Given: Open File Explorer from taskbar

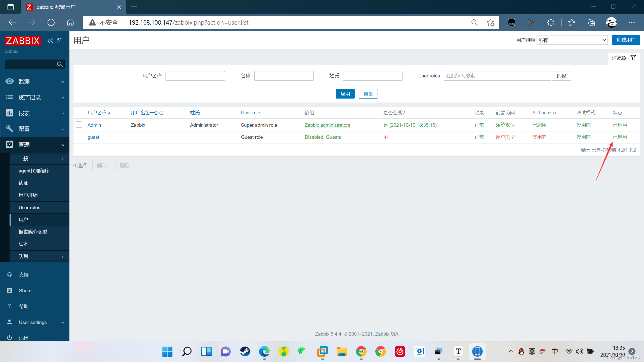Looking at the screenshot, I should tap(342, 351).
